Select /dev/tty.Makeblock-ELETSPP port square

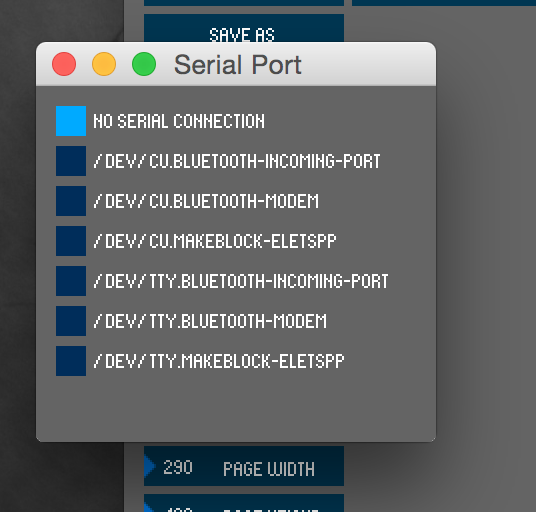pyautogui.click(x=71, y=361)
